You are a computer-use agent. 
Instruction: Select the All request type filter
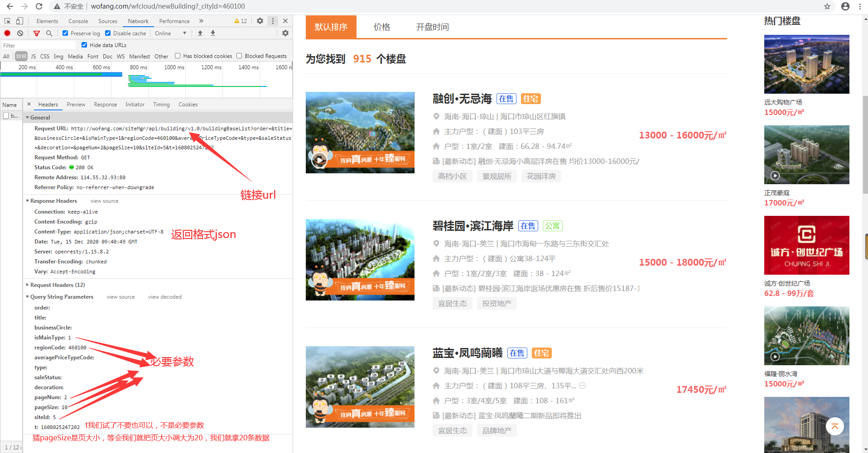click(x=6, y=57)
